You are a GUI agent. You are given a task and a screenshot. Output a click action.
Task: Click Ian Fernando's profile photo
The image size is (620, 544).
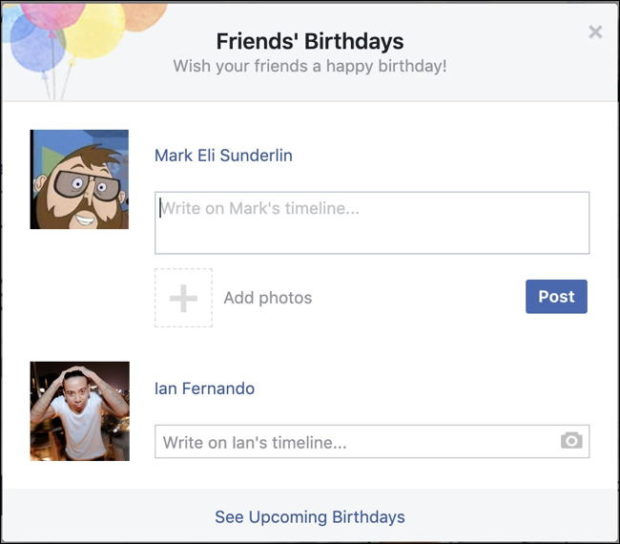click(79, 411)
